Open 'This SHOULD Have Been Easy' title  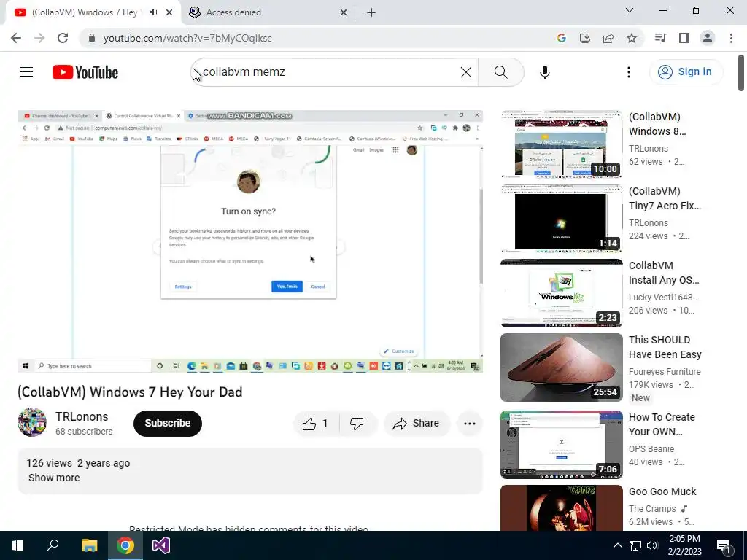click(665, 347)
